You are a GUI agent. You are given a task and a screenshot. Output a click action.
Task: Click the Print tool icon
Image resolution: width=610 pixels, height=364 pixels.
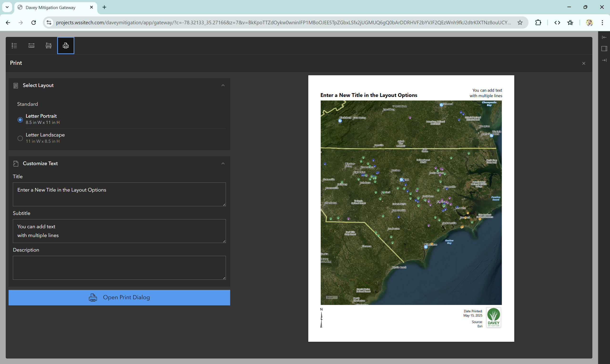66,46
